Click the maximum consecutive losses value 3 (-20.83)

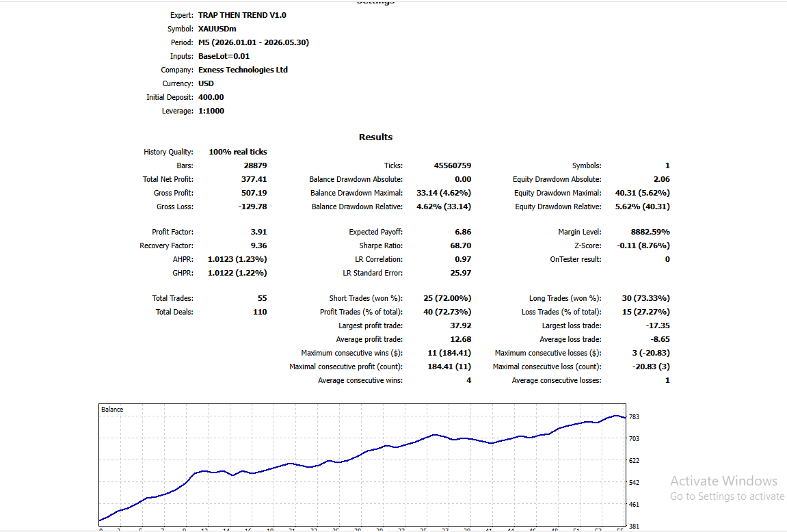click(x=651, y=353)
